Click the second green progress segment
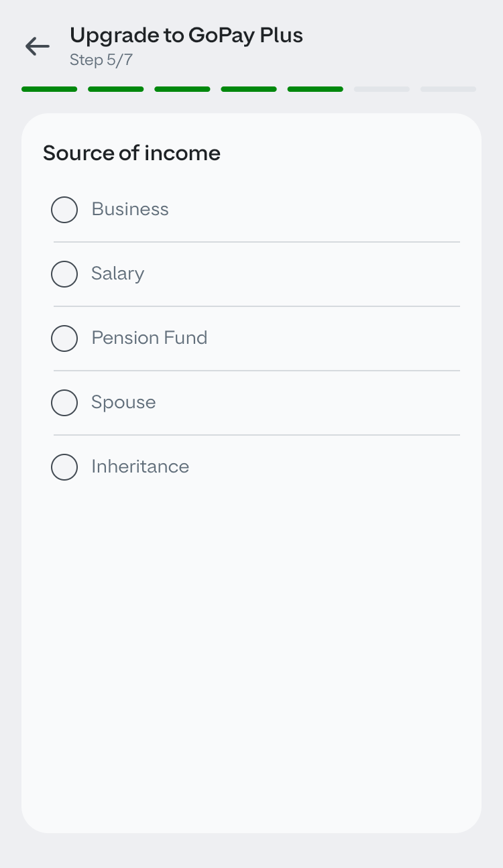503x868 pixels. pyautogui.click(x=115, y=89)
